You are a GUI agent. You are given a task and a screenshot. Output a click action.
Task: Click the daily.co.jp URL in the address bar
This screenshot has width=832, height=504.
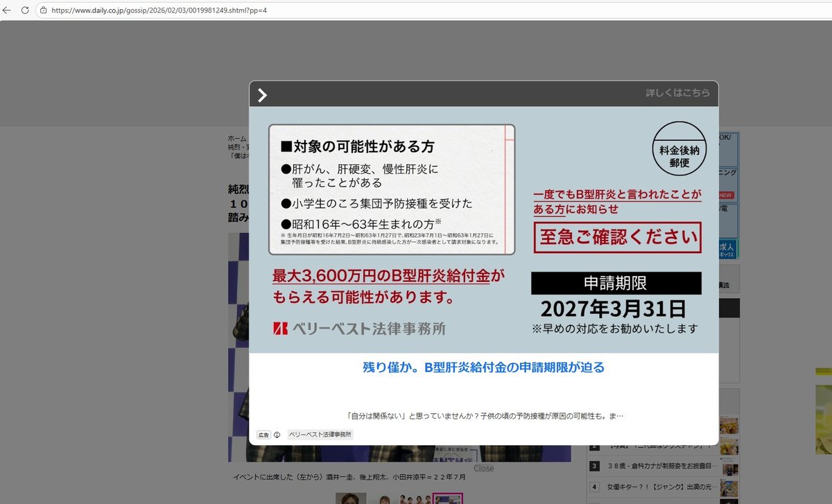pyautogui.click(x=159, y=10)
